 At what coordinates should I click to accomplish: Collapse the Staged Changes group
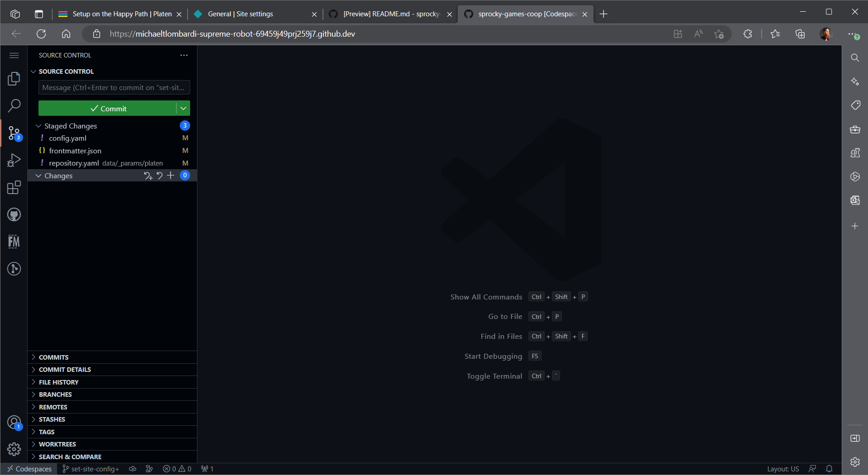[x=38, y=126]
